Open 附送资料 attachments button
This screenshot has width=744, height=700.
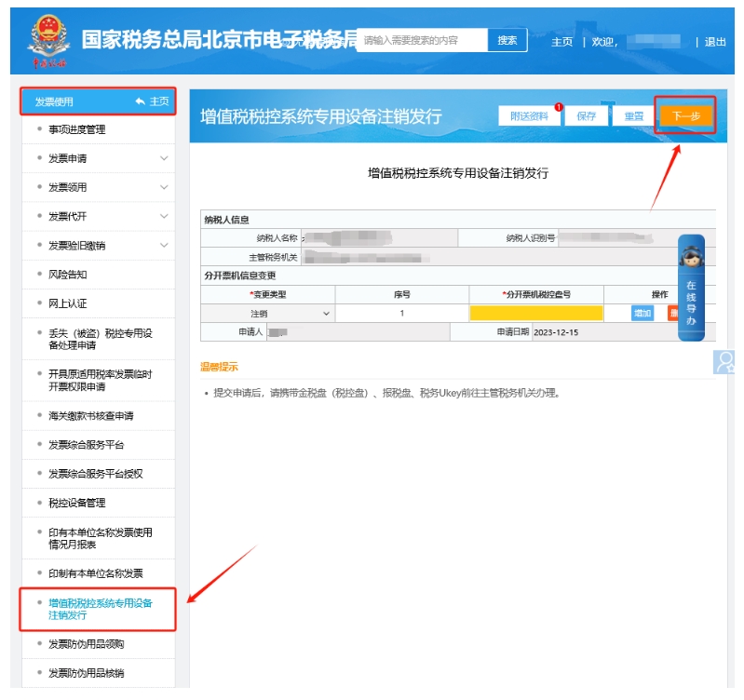tap(529, 116)
